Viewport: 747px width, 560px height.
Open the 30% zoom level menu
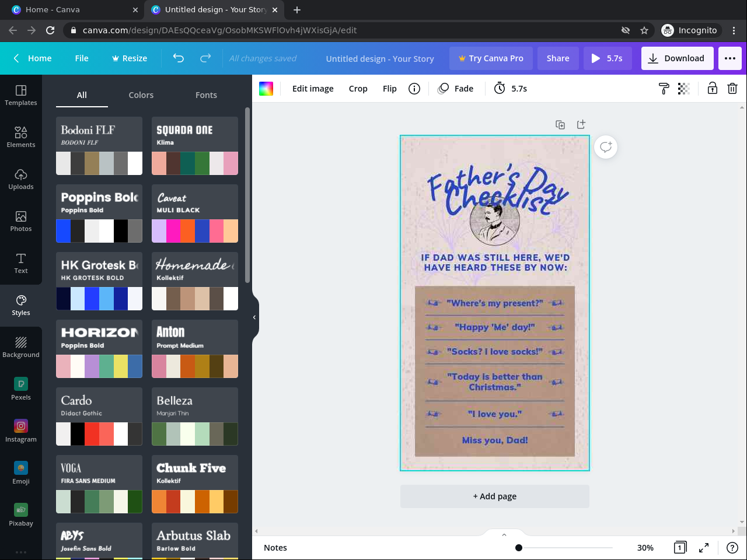point(645,548)
